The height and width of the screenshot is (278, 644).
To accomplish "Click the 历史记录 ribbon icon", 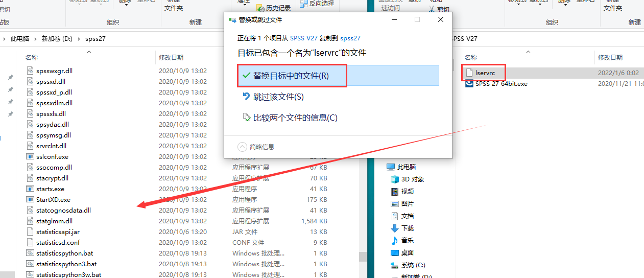I will [260, 8].
